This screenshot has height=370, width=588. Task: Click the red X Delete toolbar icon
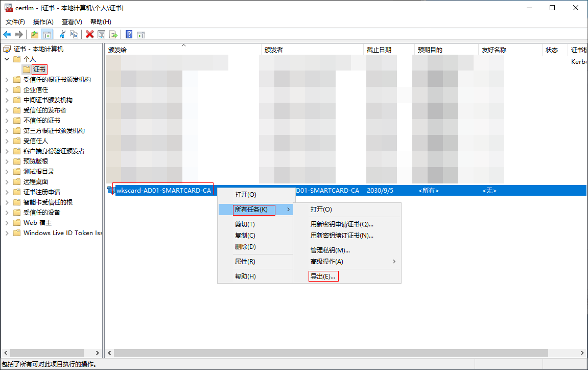(89, 35)
